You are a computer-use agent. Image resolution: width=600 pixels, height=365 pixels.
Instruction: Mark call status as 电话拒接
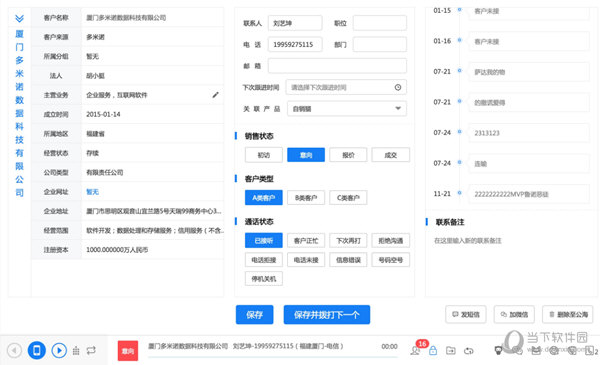click(264, 260)
